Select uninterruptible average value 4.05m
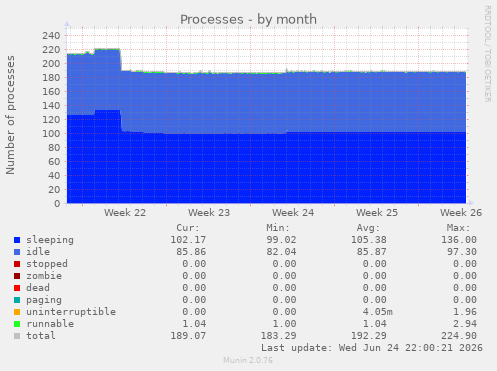The height and width of the screenshot is (371, 497). [378, 312]
